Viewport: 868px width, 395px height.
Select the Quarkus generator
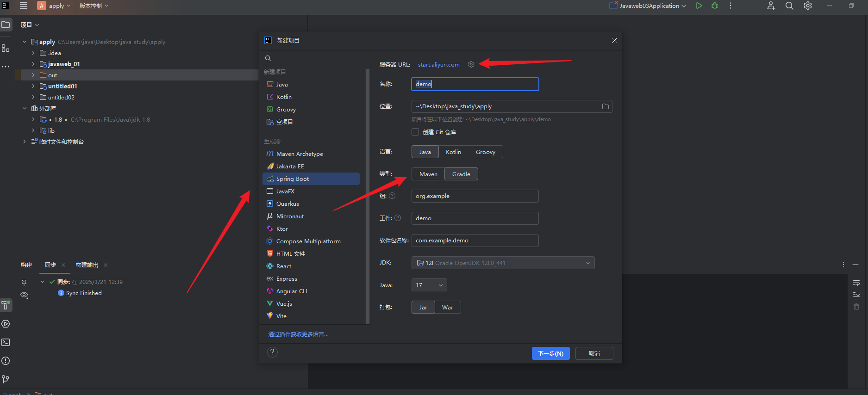311,204
